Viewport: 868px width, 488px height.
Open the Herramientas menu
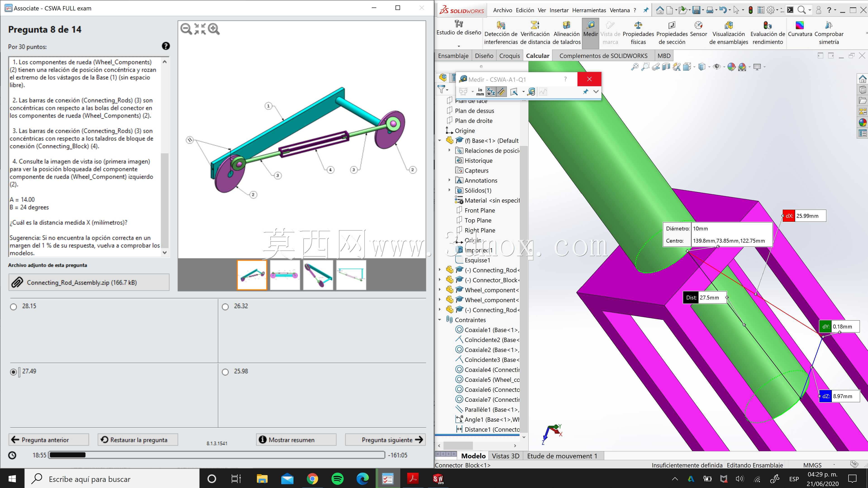pyautogui.click(x=589, y=10)
